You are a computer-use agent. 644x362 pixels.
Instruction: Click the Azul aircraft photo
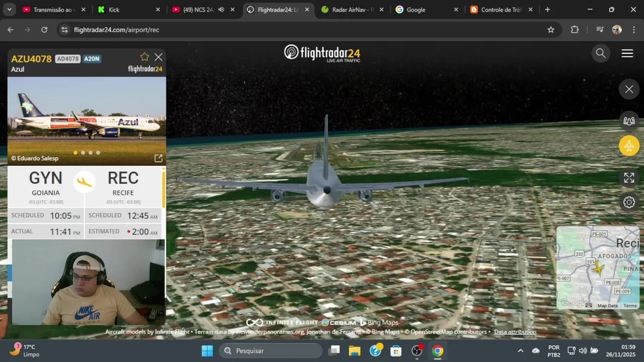87,121
